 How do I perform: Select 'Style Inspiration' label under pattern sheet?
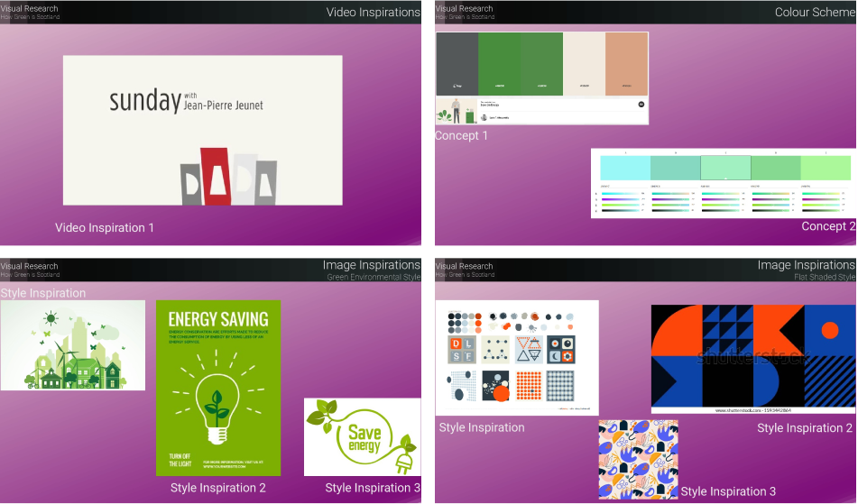[482, 427]
